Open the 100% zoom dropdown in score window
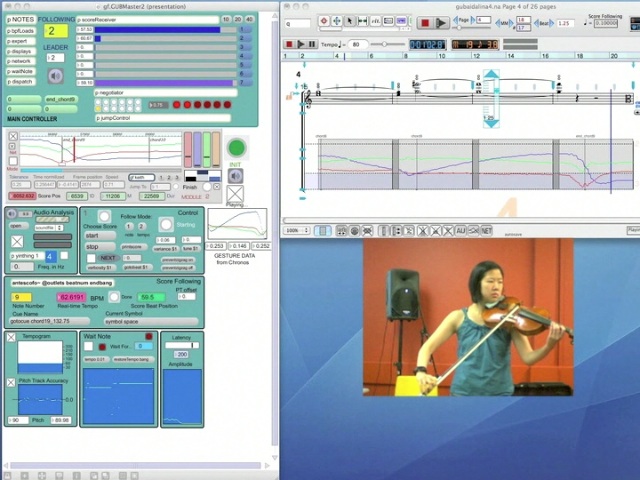Screen dimensions: 640x480 [x=296, y=230]
